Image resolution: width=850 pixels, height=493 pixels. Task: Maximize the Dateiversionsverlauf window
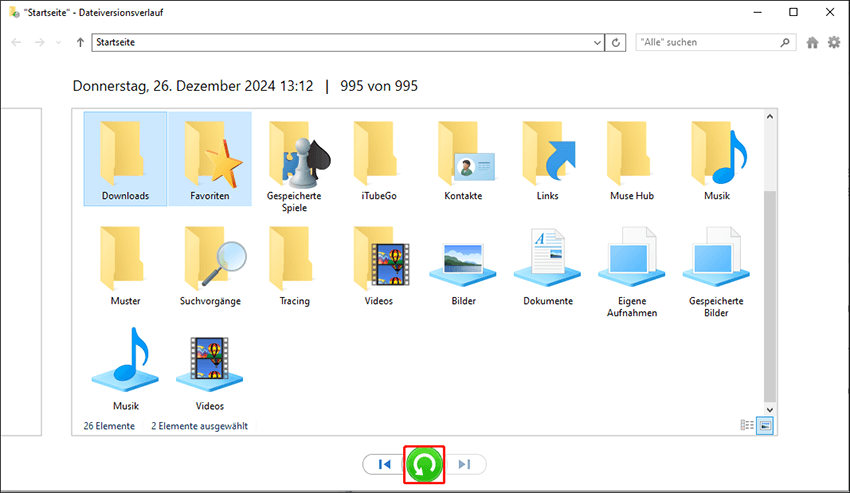tap(793, 12)
